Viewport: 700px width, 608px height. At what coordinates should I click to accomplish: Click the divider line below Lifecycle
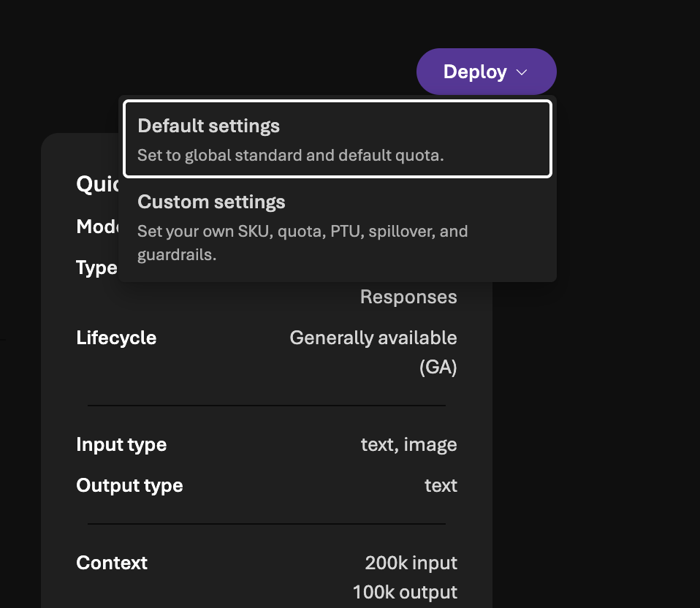point(267,406)
